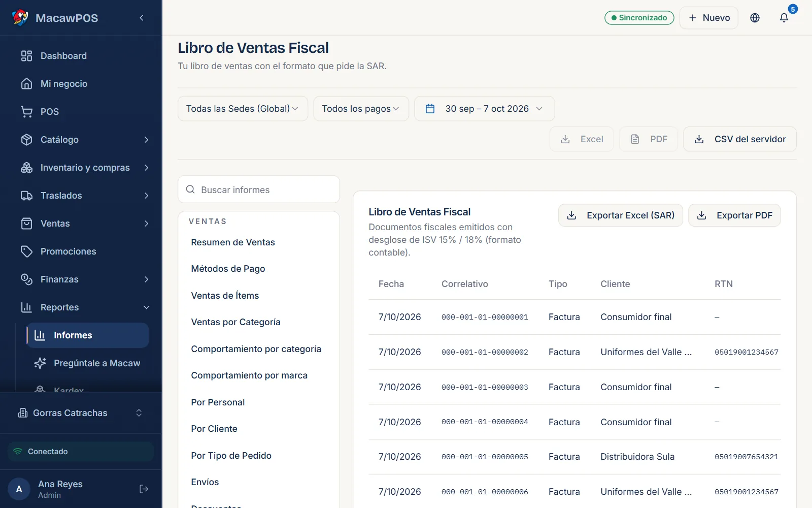This screenshot has height=508, width=812.
Task: Click the MacawPOS parrot logo
Action: click(x=20, y=18)
